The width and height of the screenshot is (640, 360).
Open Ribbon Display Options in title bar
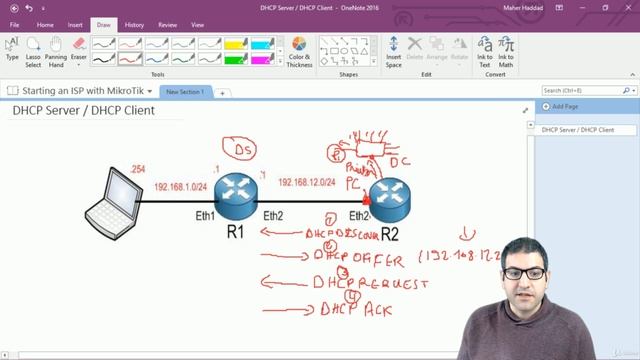pyautogui.click(x=559, y=8)
